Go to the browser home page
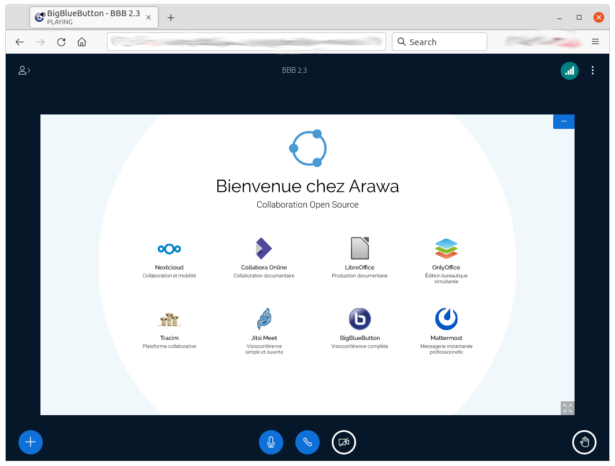 pyautogui.click(x=82, y=42)
